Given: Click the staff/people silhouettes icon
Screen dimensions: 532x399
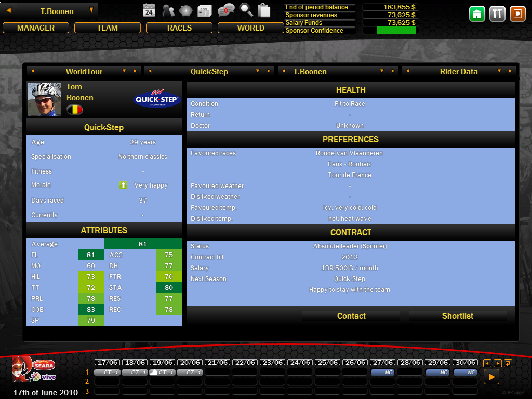Looking at the screenshot, I should (168, 10).
